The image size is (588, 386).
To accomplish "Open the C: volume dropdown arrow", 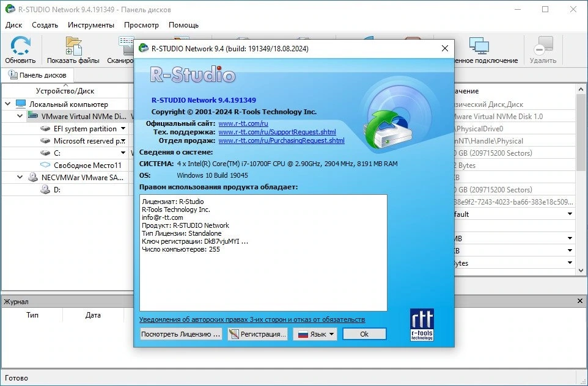I will [123, 153].
